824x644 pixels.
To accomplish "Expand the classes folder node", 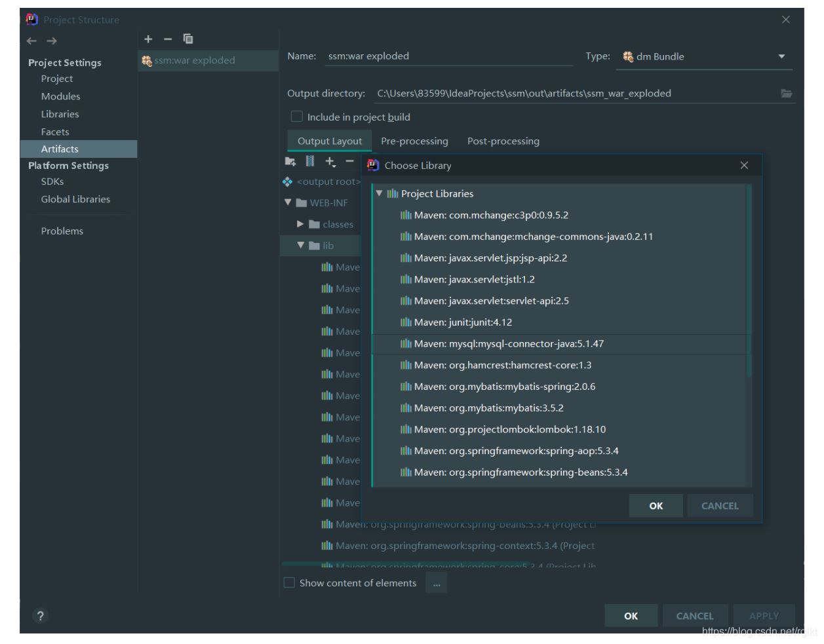I will coord(300,224).
